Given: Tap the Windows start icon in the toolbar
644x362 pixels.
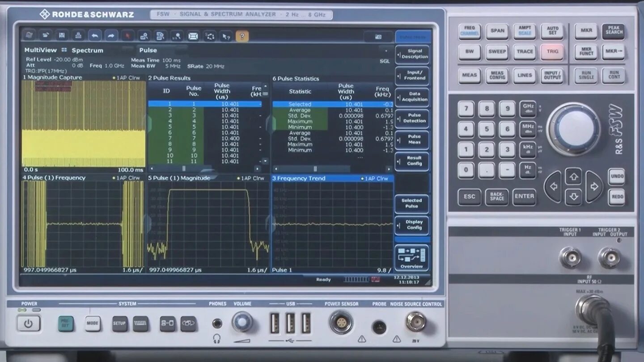Looking at the screenshot, I should pyautogui.click(x=29, y=35).
